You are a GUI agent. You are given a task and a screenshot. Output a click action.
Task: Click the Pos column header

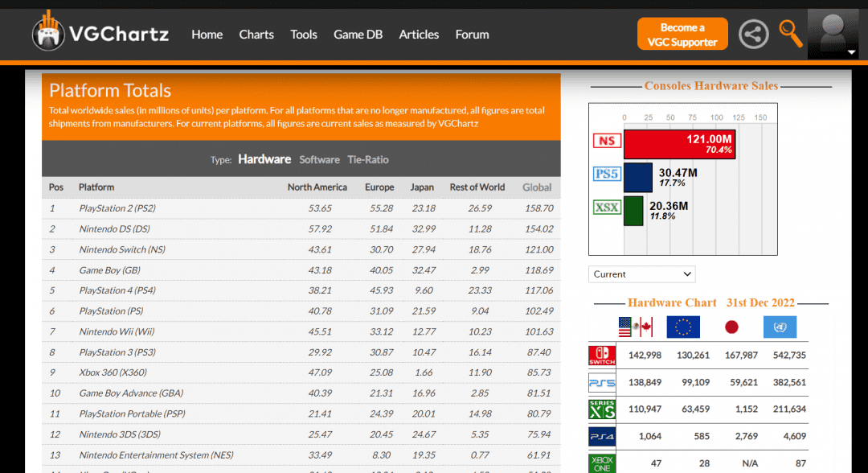tap(56, 187)
